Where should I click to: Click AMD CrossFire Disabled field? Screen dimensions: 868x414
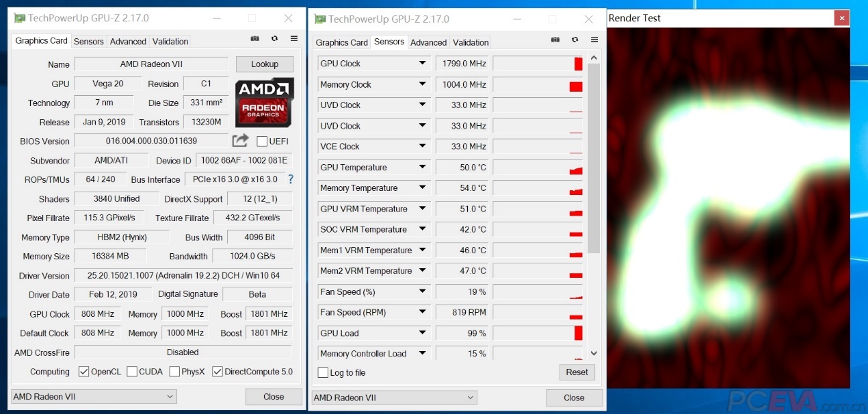tap(183, 352)
